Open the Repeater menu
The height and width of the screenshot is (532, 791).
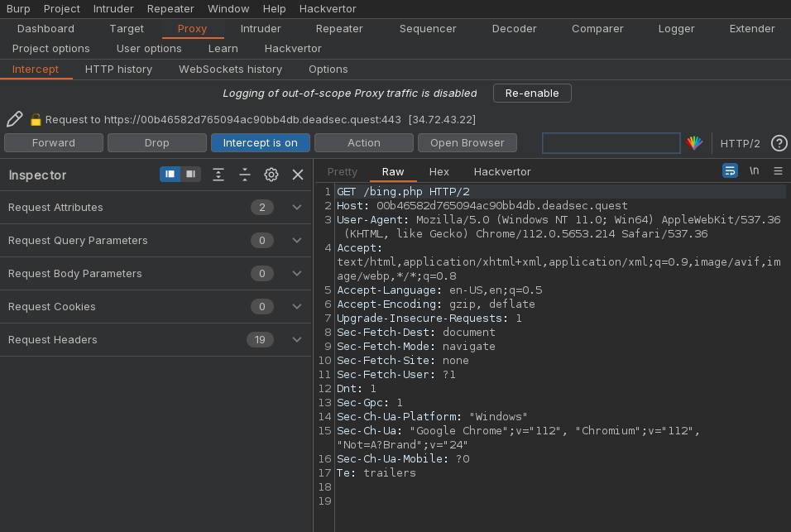pos(170,9)
